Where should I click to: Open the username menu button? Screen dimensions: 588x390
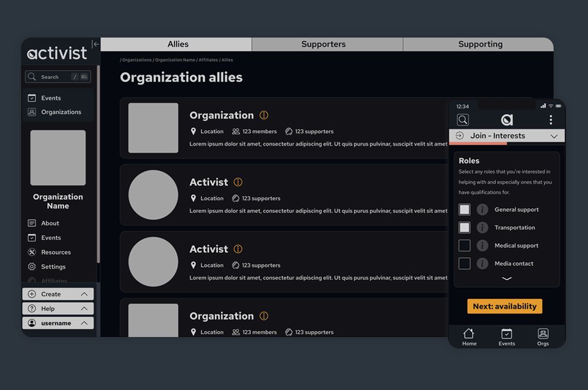[58, 323]
